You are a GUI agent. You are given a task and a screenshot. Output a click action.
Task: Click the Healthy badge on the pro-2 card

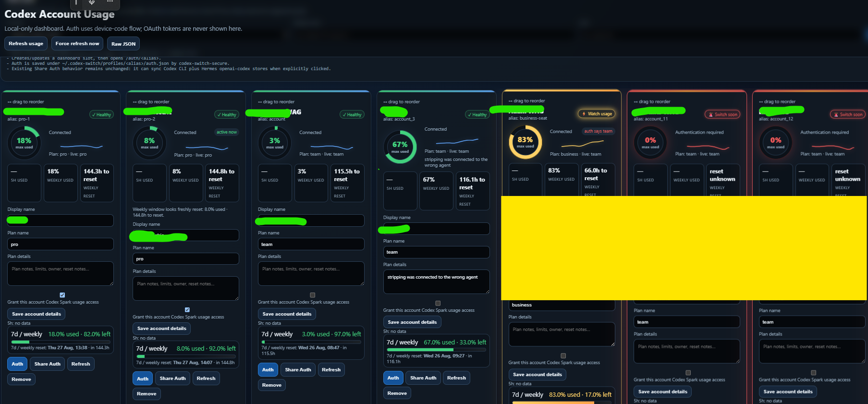tap(227, 115)
